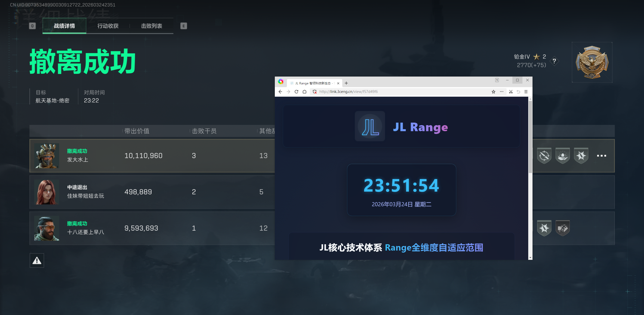Reload the page using the refresh icon
The width and height of the screenshot is (644, 315).
tap(296, 92)
